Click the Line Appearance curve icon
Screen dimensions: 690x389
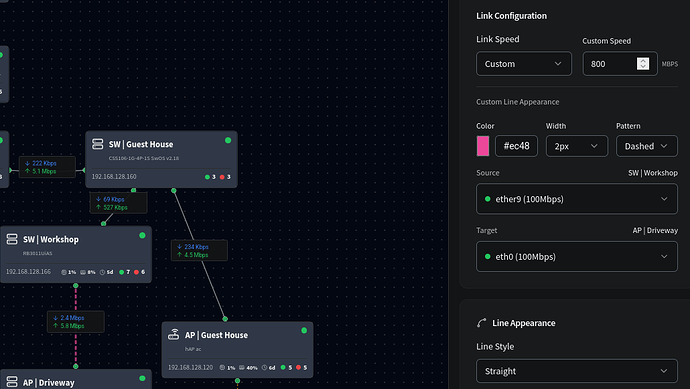point(481,323)
